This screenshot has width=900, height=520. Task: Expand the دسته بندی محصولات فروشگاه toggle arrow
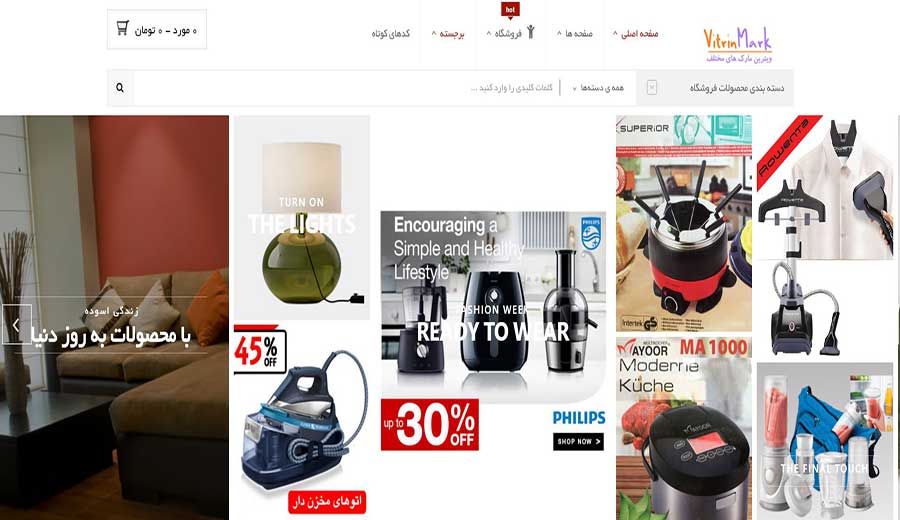click(x=651, y=87)
